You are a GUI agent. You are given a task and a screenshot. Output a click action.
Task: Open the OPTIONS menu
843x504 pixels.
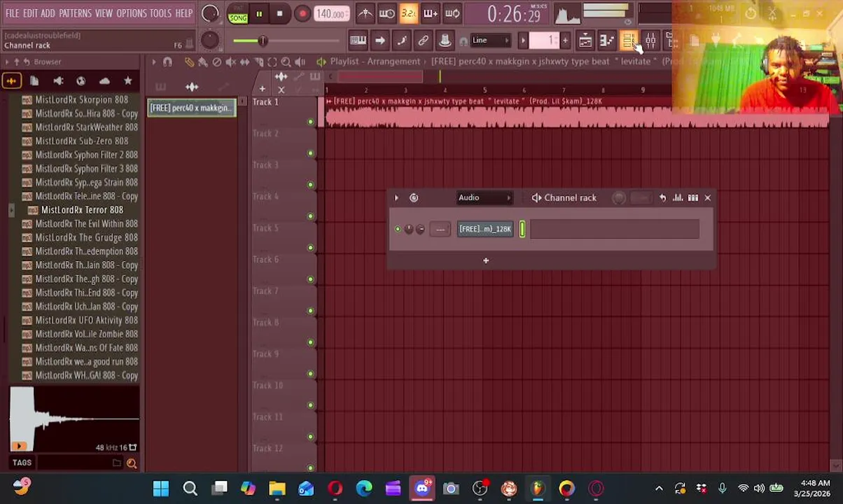(131, 13)
